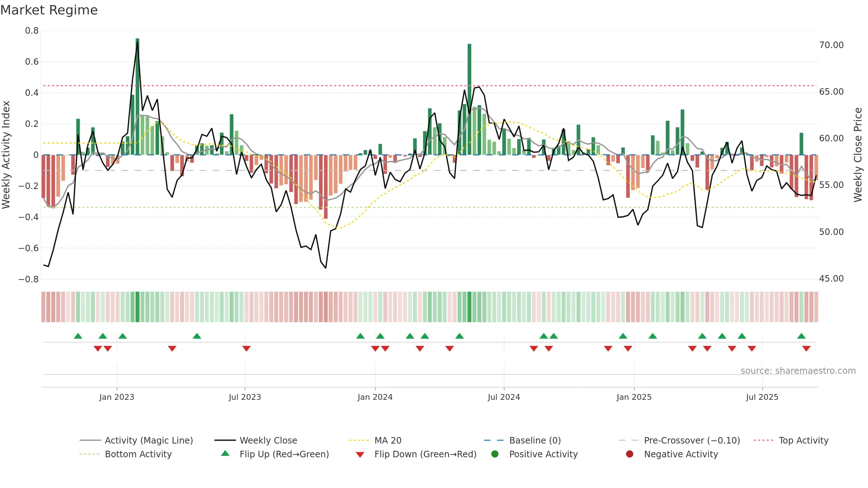Click the Jan 2024 axis label
868x488 pixels.
coord(375,397)
